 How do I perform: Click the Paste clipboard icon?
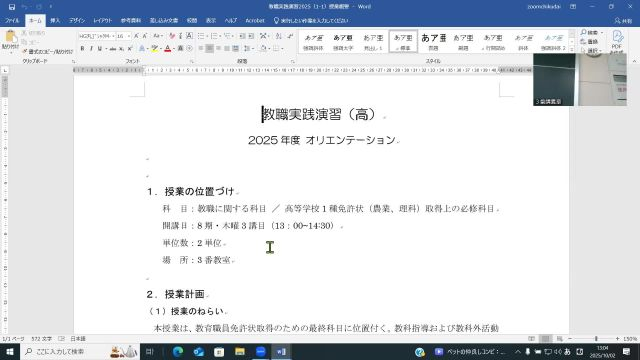coord(10,36)
